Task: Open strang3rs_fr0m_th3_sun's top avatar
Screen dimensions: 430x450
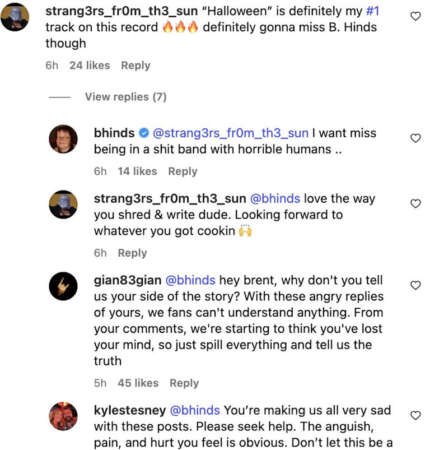Action: (15, 17)
